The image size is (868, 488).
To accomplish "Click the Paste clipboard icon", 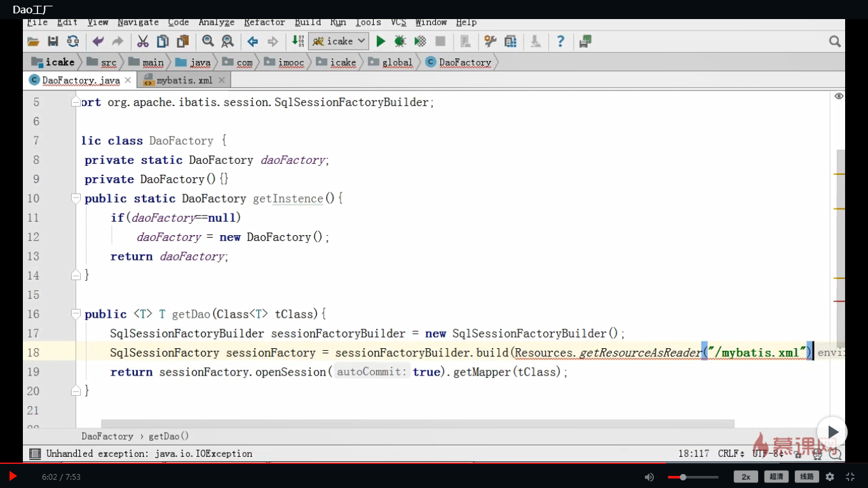I will click(x=183, y=41).
